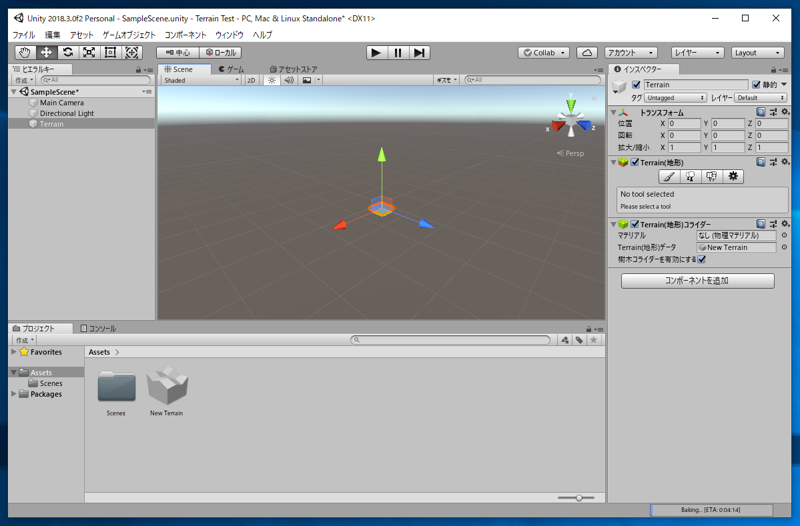Expand Packages folder in Project
Image resolution: width=800 pixels, height=526 pixels.
[x=14, y=394]
